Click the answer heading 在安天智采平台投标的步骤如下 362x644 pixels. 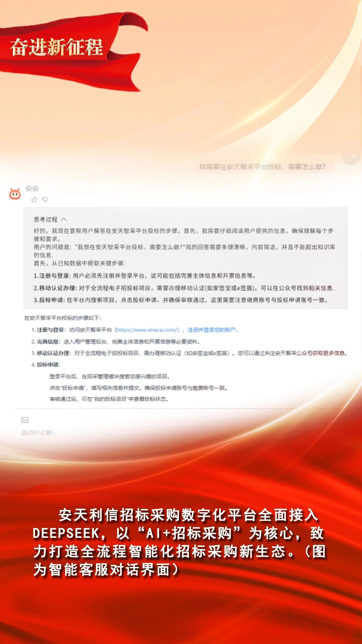(x=63, y=318)
